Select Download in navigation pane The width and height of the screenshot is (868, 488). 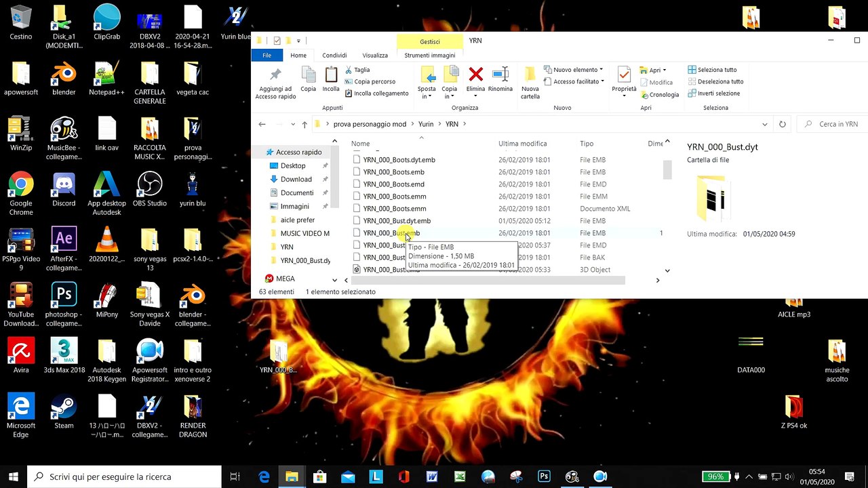pyautogui.click(x=296, y=179)
